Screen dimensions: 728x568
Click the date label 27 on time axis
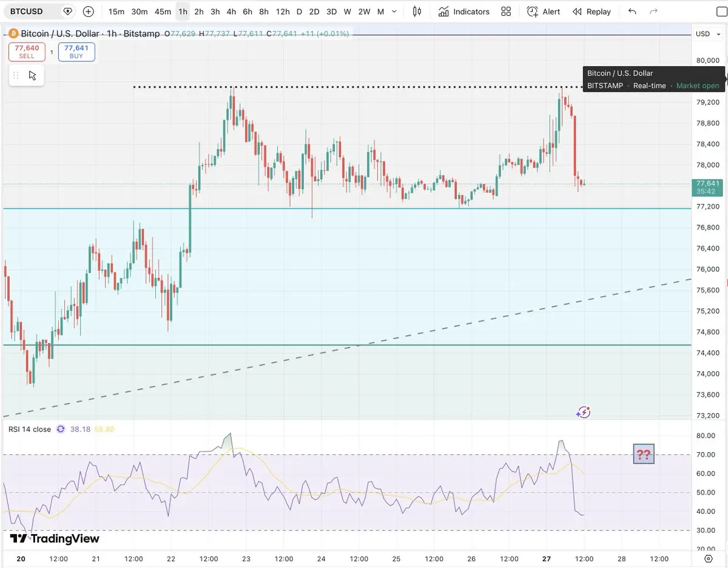(x=546, y=559)
